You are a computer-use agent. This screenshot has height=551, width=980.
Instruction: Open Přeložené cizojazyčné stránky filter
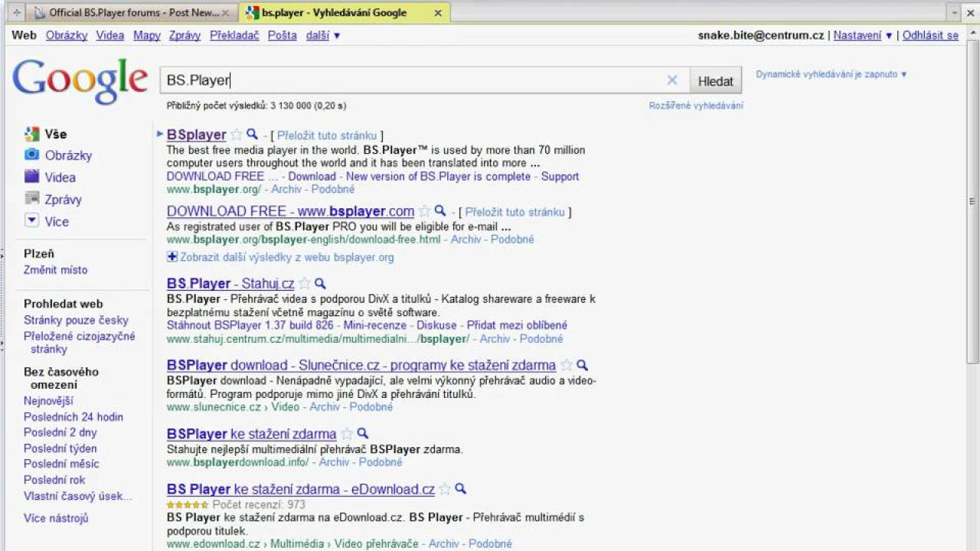[x=80, y=343]
